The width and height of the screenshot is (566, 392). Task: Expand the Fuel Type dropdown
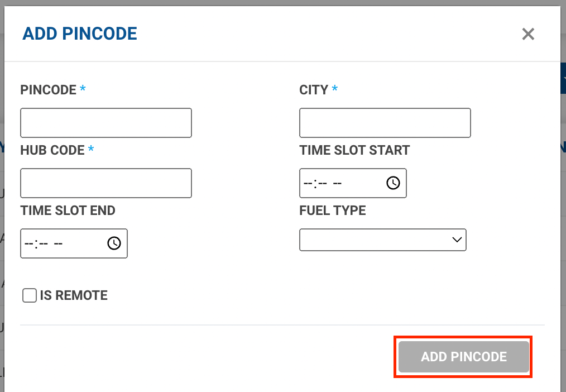point(382,240)
